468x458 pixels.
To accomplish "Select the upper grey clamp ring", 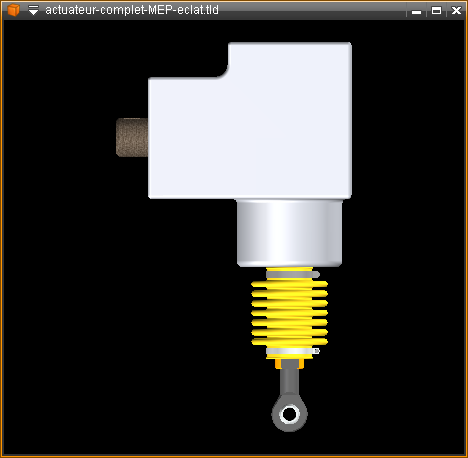I will [293, 275].
